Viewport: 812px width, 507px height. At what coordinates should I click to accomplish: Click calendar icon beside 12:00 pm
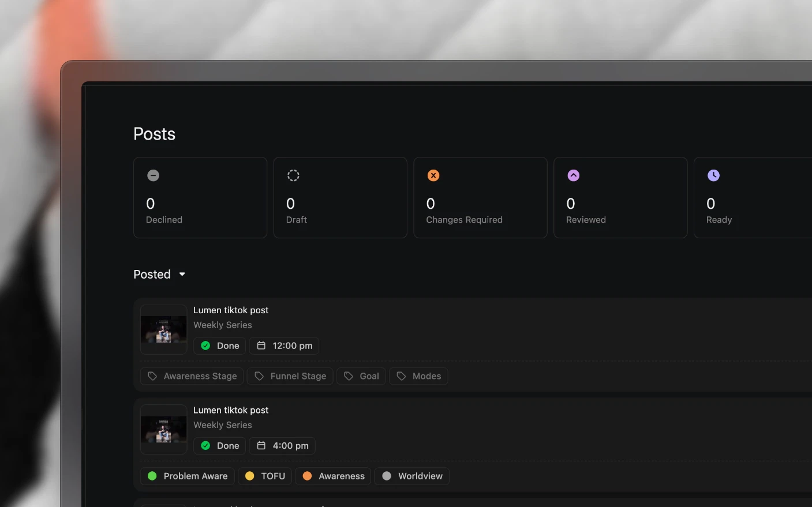click(261, 345)
